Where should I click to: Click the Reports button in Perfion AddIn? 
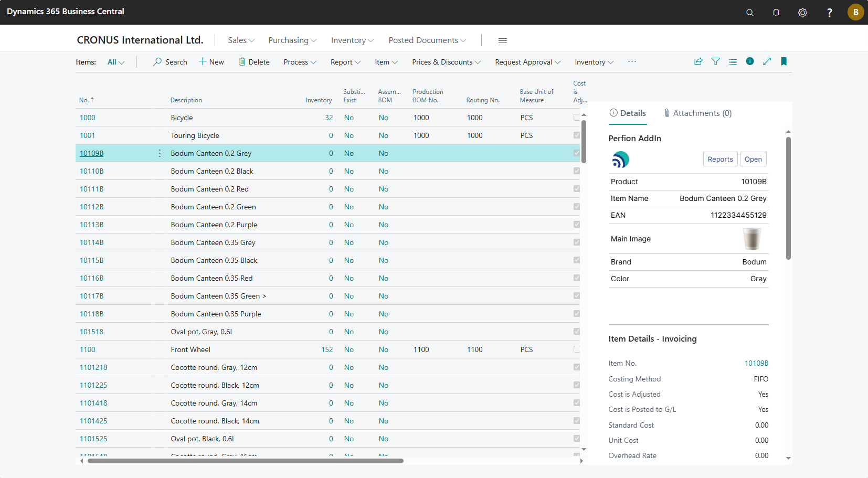(x=720, y=160)
